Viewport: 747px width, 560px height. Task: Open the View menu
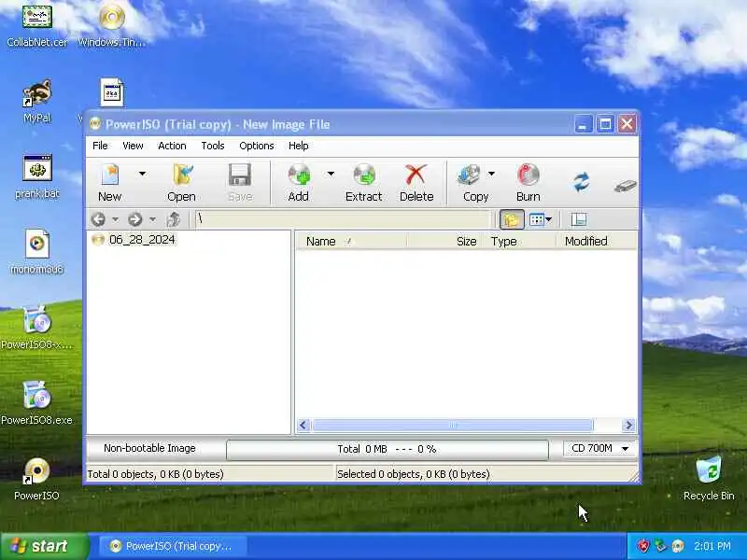pyautogui.click(x=133, y=146)
